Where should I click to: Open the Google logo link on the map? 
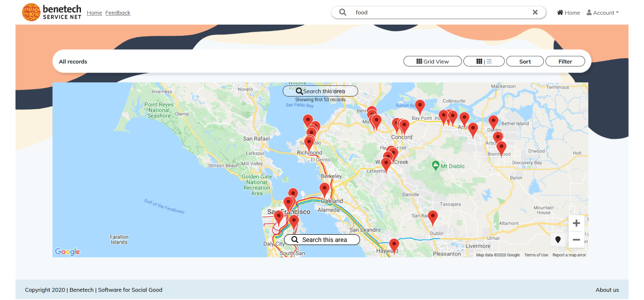point(68,252)
